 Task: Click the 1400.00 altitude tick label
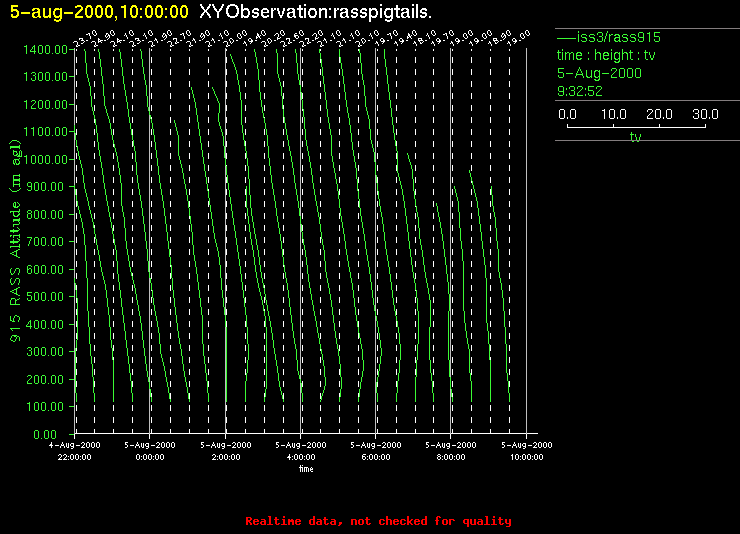(x=44, y=49)
